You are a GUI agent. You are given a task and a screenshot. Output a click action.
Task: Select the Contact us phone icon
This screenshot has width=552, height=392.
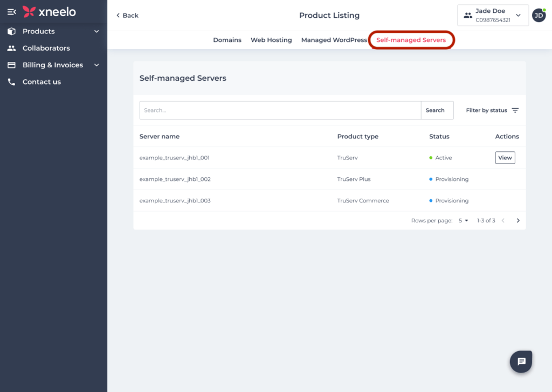click(x=12, y=81)
